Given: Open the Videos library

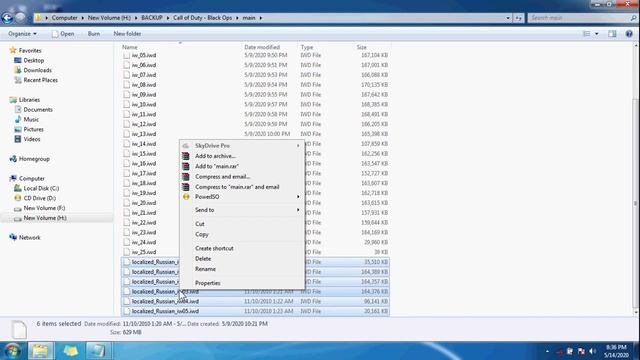Looking at the screenshot, I should (x=32, y=139).
